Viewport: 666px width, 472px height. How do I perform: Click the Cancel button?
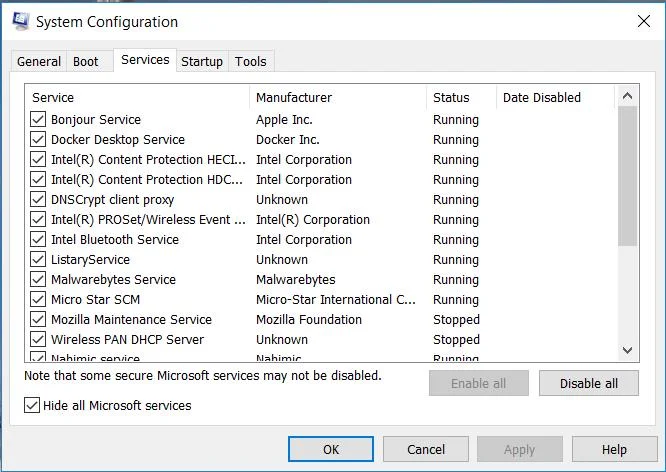(426, 449)
